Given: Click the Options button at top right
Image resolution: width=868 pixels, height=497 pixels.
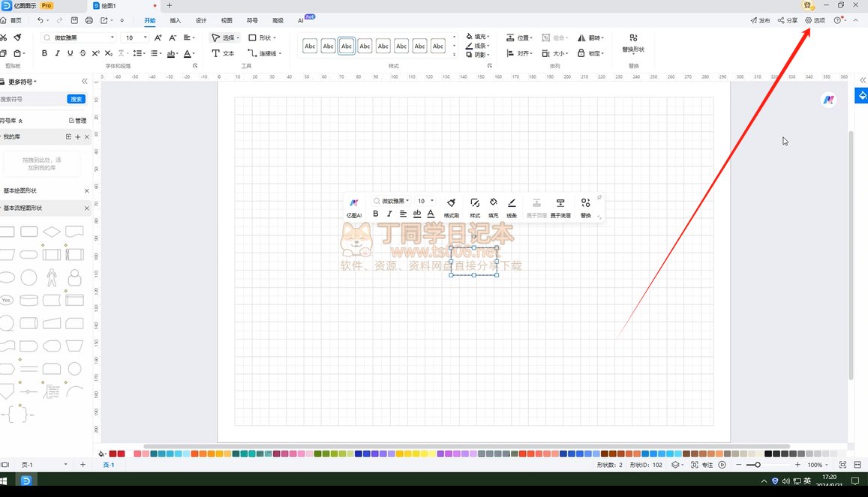Looking at the screenshot, I should (x=815, y=20).
